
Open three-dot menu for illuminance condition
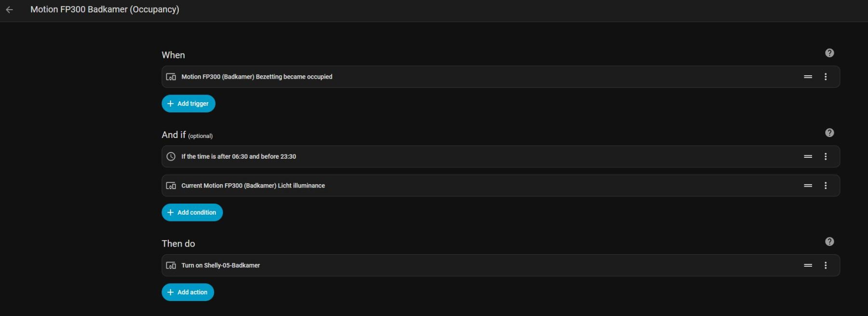click(x=826, y=186)
